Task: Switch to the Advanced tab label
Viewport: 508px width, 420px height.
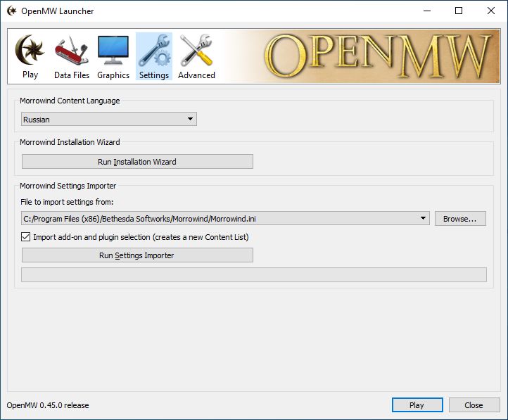Action: pos(196,75)
